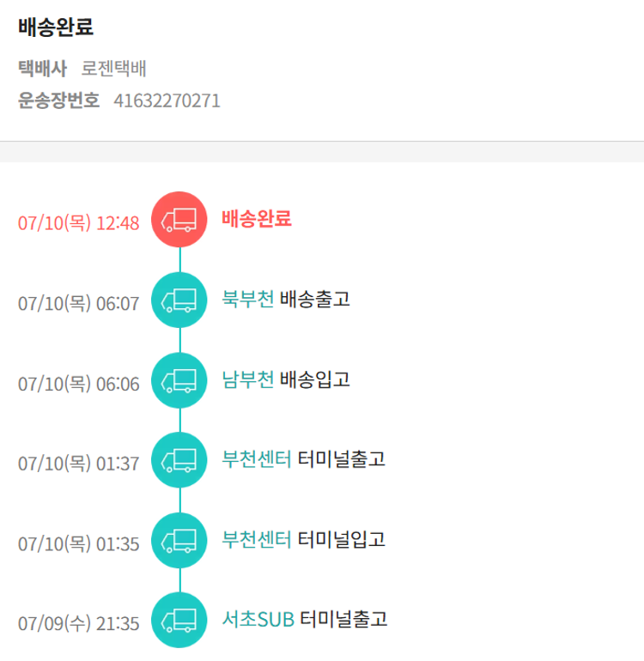Click the red 배송완료 truck icon
The width and height of the screenshot is (644, 661).
coord(179,220)
